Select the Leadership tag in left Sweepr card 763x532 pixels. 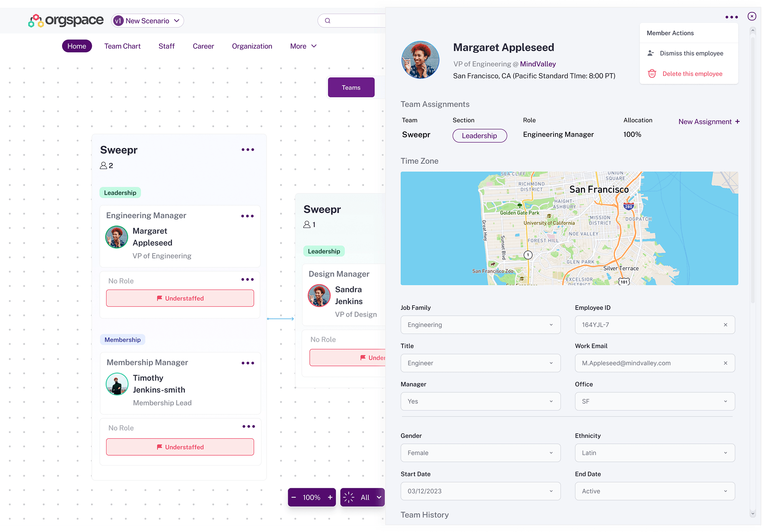coord(120,193)
